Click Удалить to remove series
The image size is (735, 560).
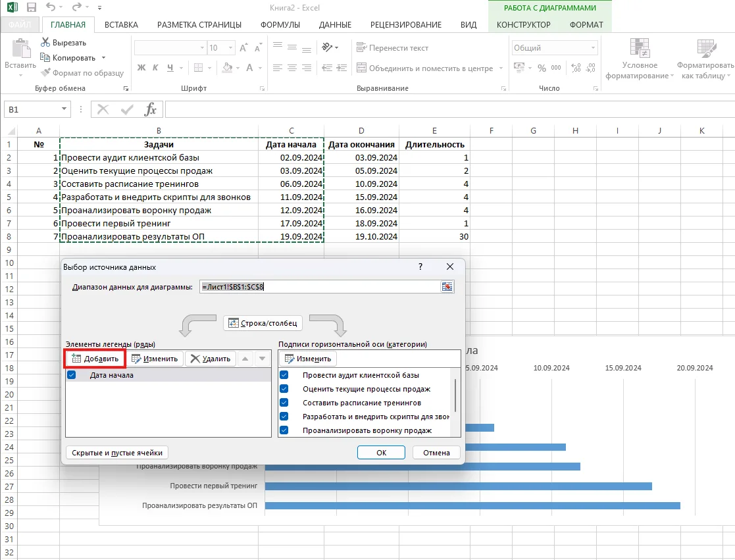click(x=211, y=359)
